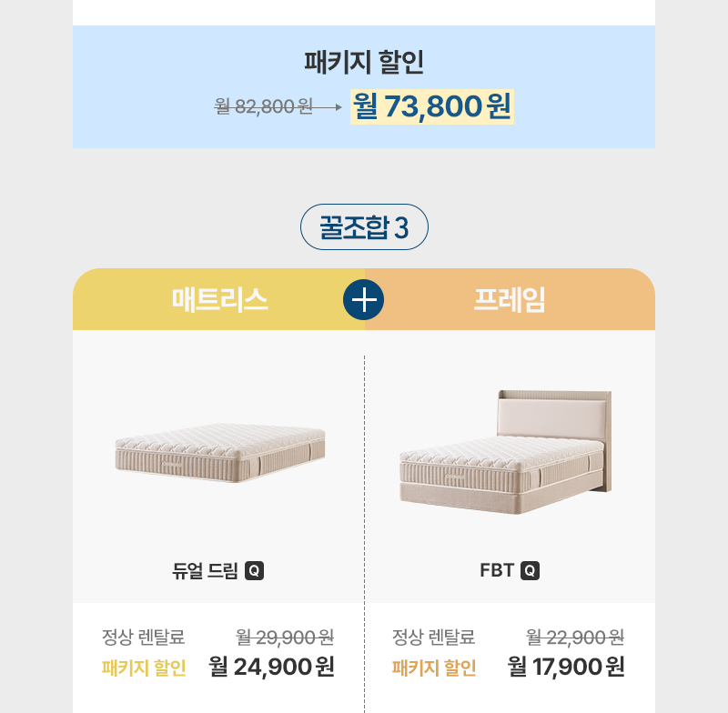Click frame package price 월 17,900원
The width and height of the screenshot is (728, 713).
click(x=565, y=667)
